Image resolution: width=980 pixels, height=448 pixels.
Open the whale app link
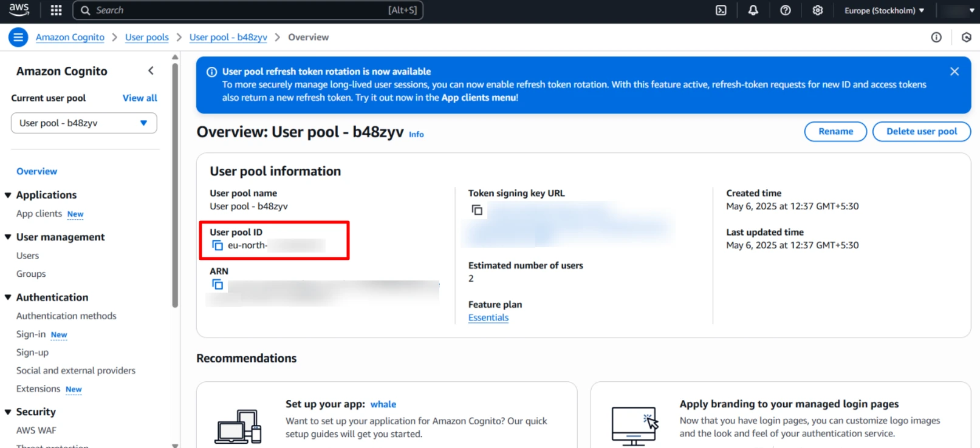pos(383,404)
